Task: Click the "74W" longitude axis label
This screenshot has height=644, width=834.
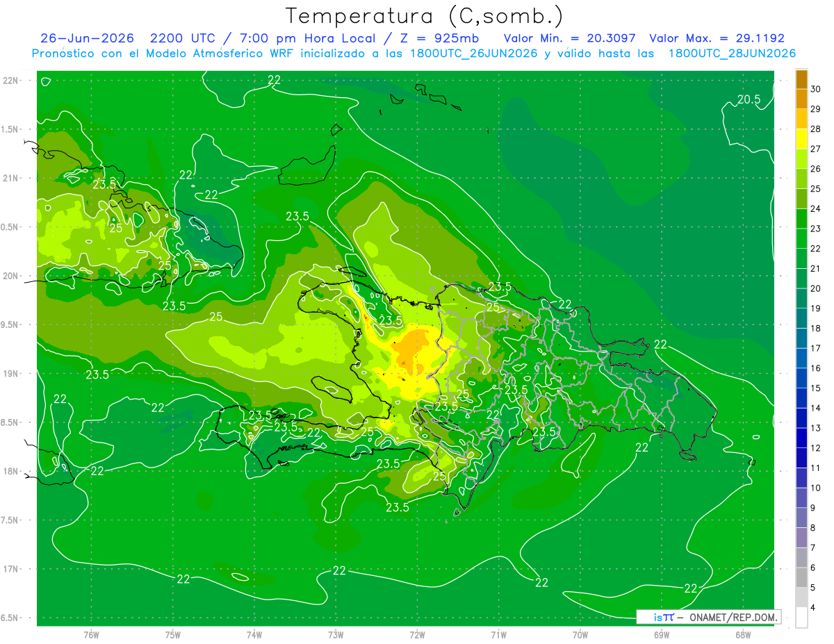Action: pyautogui.click(x=254, y=635)
